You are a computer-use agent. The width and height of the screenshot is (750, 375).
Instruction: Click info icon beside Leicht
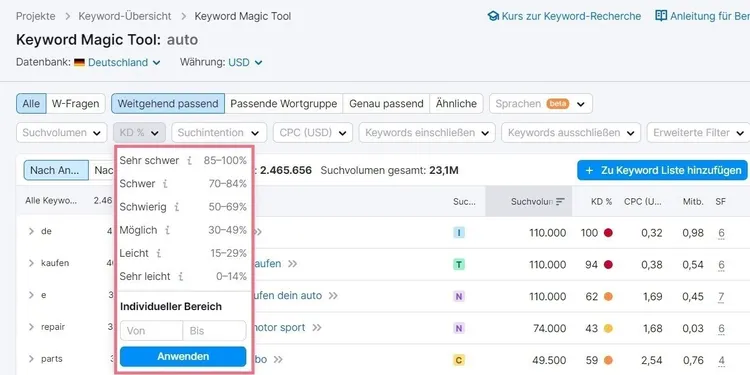pos(159,254)
